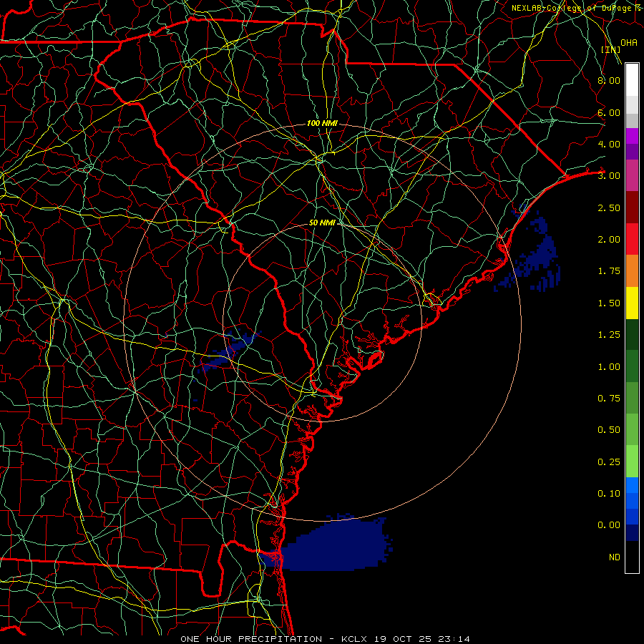
Task: Select the "1.50" legend label
Action: (609, 303)
